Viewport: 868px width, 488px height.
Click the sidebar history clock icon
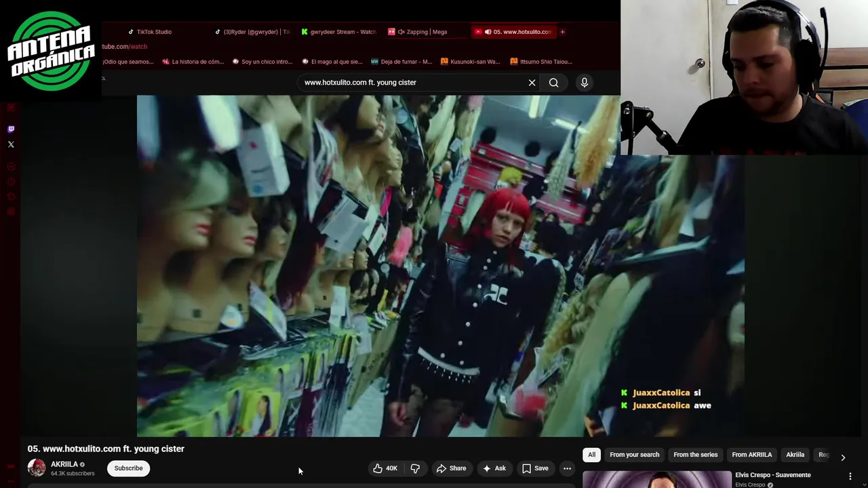click(11, 182)
